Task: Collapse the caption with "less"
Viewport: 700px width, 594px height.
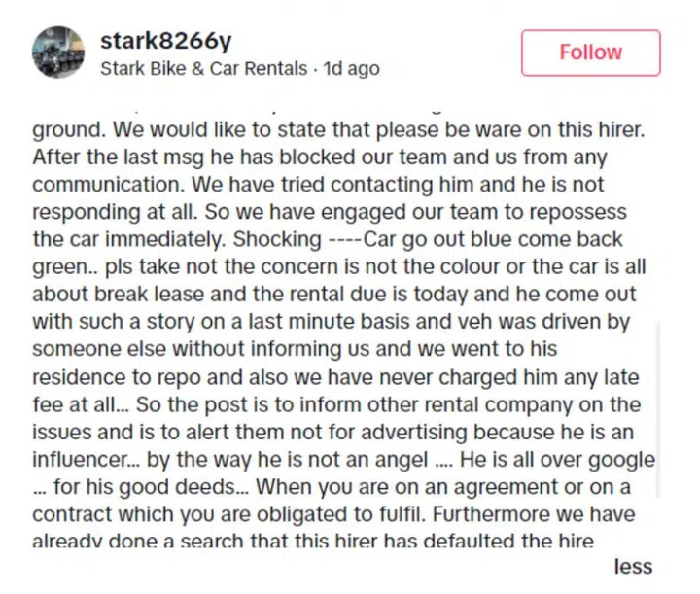Action: [633, 567]
